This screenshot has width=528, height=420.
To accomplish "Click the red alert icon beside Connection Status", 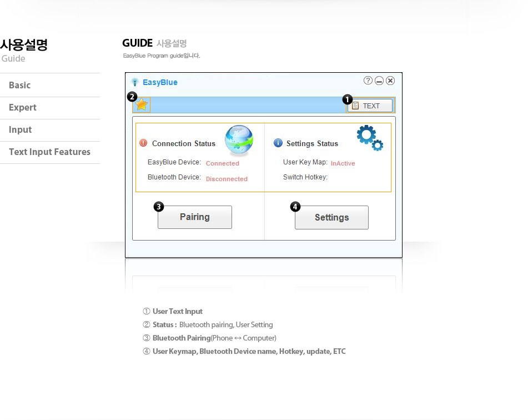I will pos(143,143).
